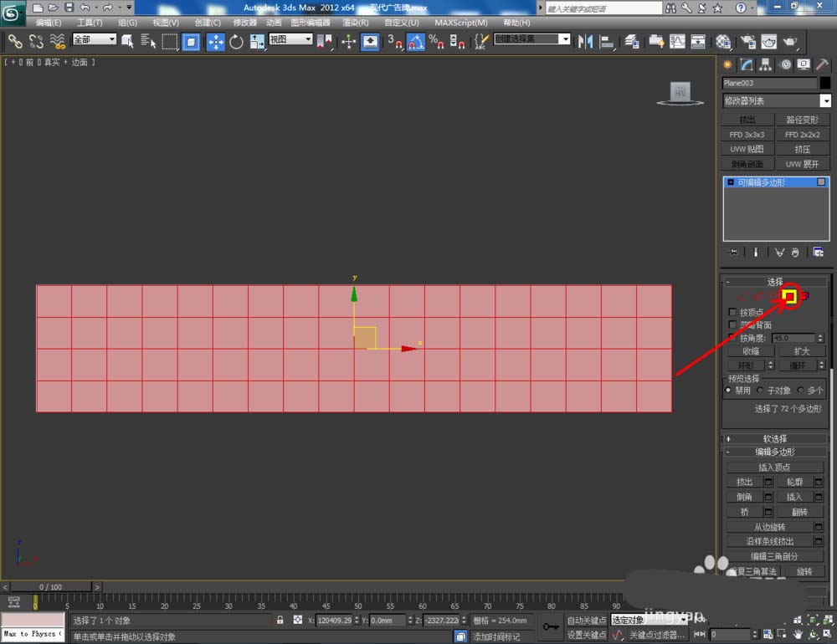Click the Pin Stack icon
Viewport: 837px width, 644px height.
coord(733,252)
